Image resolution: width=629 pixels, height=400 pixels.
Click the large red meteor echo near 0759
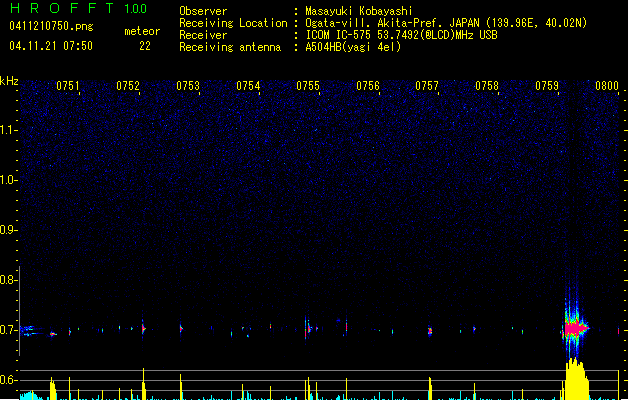576,328
